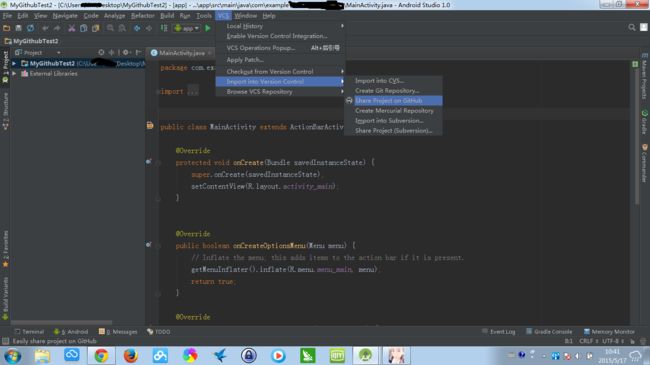Image resolution: width=650 pixels, height=365 pixels.
Task: Switch to the MainActivity.java editor tab
Action: (181, 53)
